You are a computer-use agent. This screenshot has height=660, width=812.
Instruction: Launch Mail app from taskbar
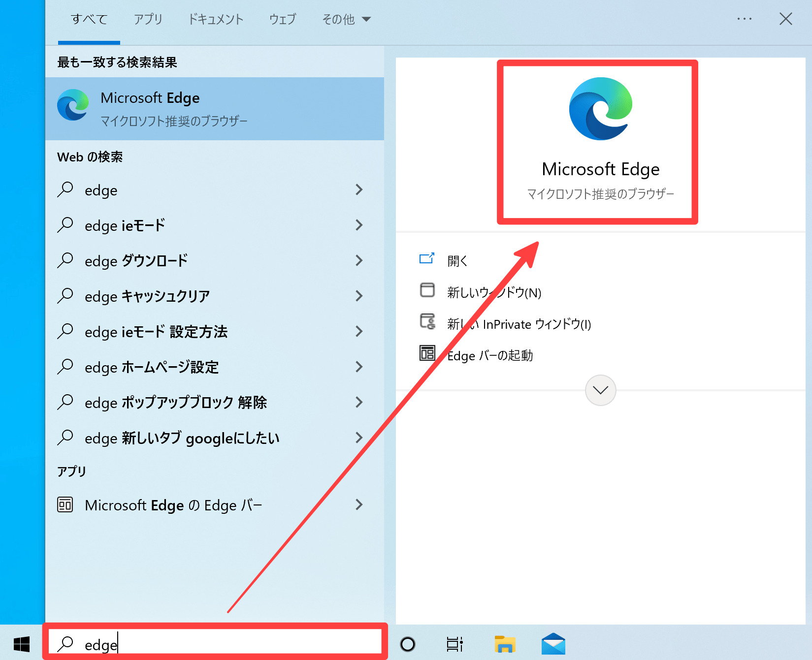click(553, 644)
